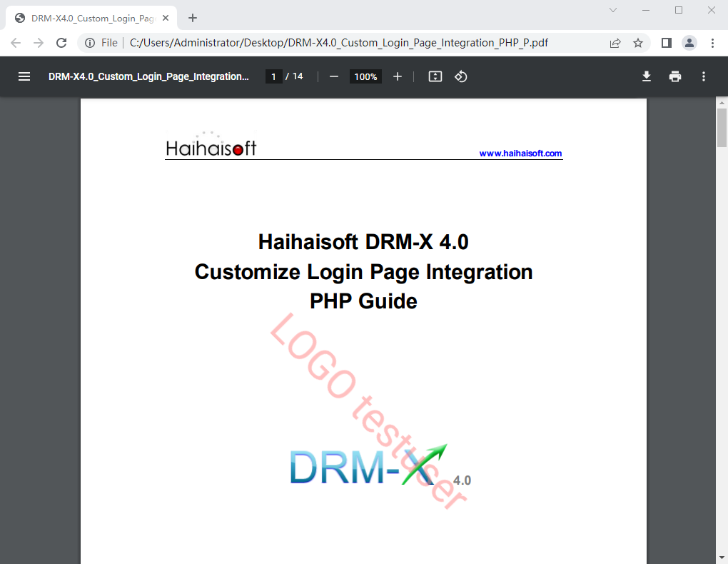This screenshot has height=564, width=728.
Task: Download the PDF file
Action: click(647, 76)
